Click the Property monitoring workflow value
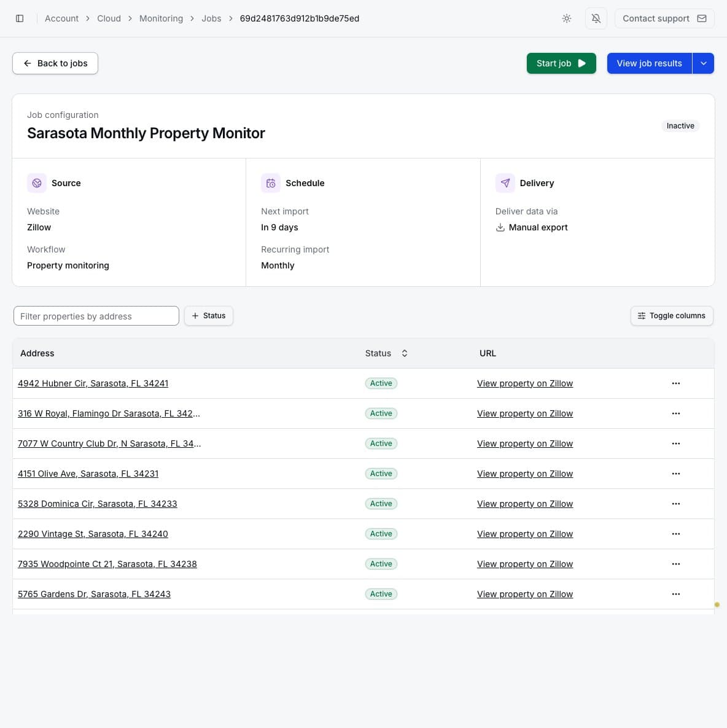 (68, 265)
